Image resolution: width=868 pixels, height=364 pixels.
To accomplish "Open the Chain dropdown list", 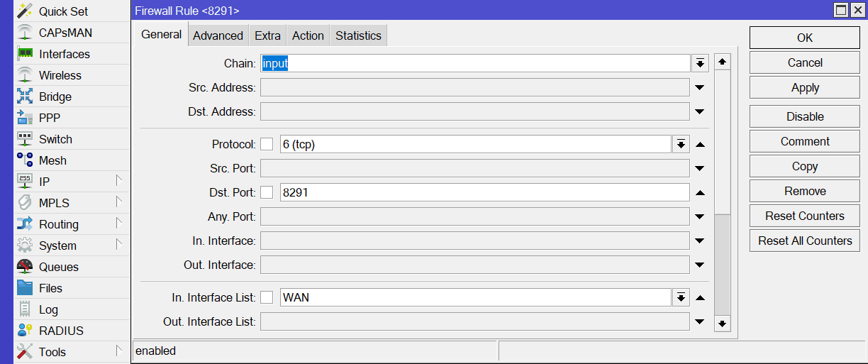I will point(700,63).
